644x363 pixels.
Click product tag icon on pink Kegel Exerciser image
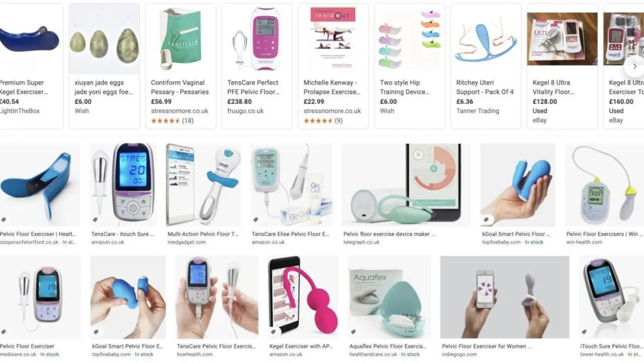point(273,332)
